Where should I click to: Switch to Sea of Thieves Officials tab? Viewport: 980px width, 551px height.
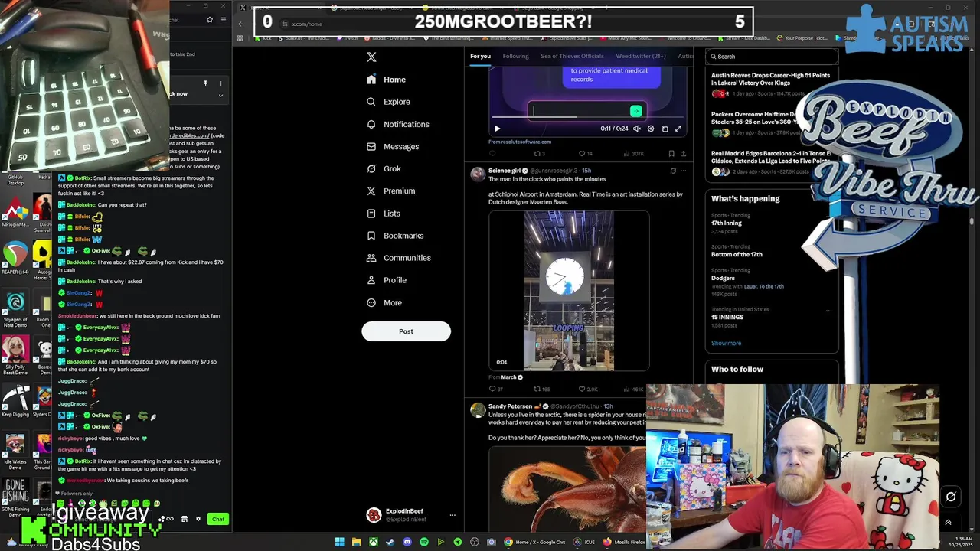[572, 56]
